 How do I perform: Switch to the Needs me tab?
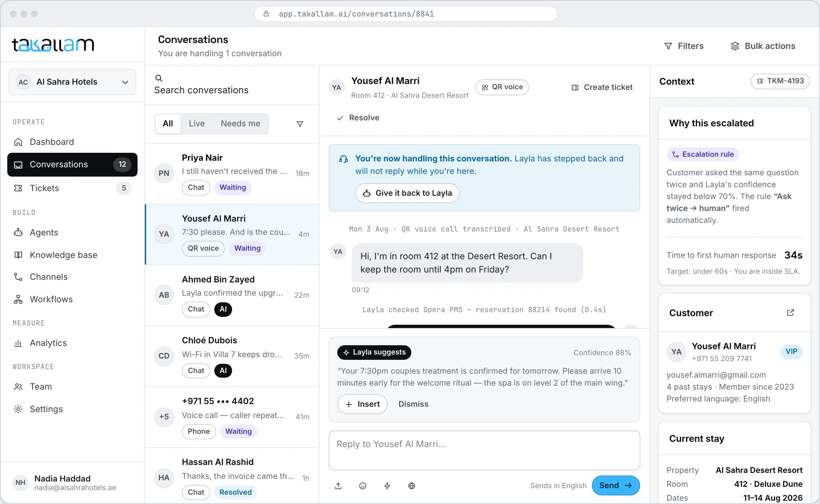241,124
